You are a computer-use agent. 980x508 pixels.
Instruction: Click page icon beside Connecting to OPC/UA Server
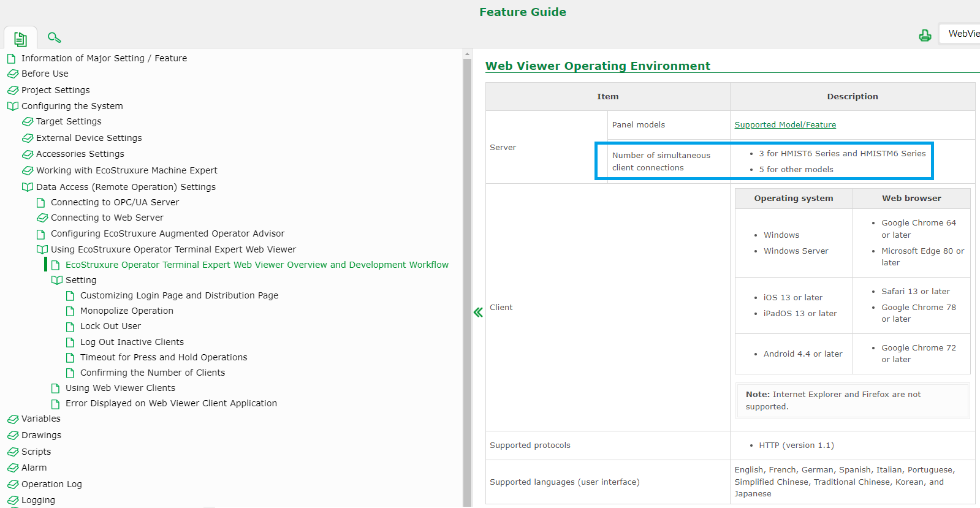pos(41,203)
